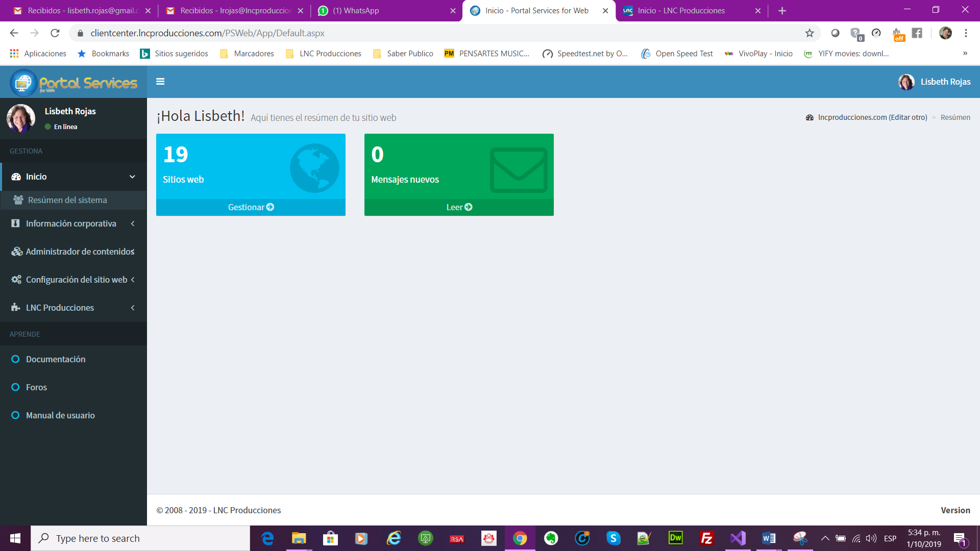Open Manual de usuario in sidebar

click(60, 415)
